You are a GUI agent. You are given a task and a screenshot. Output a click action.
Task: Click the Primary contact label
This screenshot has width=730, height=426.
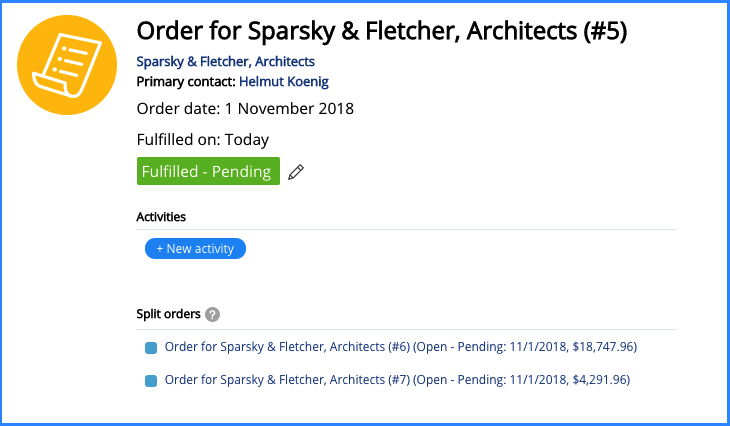pyautogui.click(x=186, y=81)
